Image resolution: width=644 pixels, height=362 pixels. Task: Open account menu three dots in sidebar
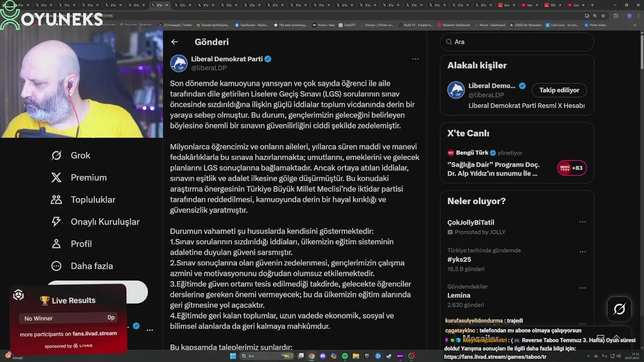[x=149, y=330]
